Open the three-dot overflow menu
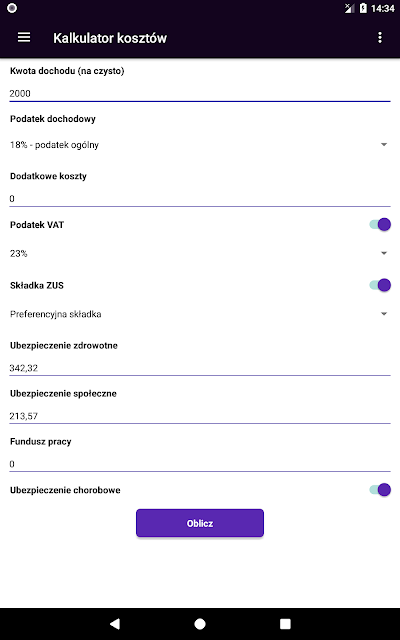The image size is (400, 640). (x=380, y=38)
